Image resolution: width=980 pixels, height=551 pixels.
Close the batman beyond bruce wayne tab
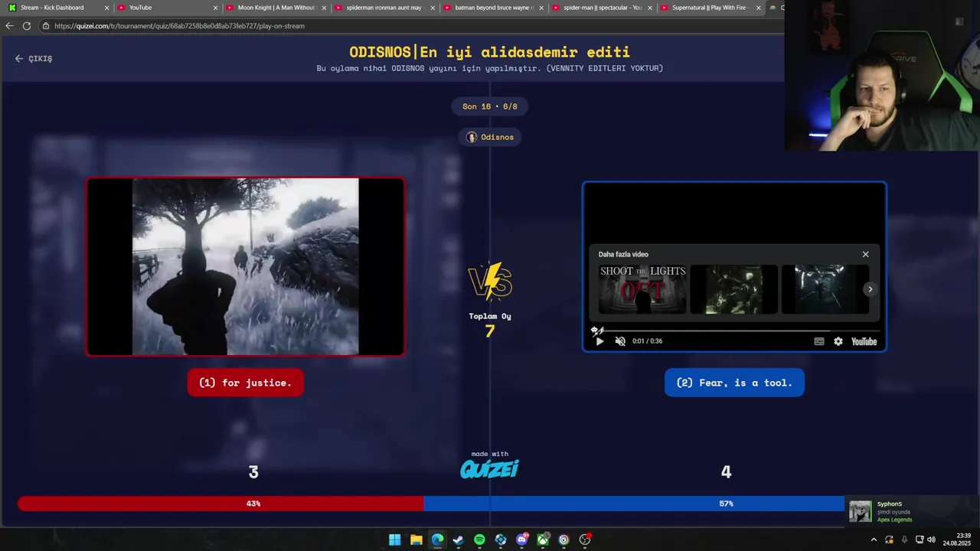pos(541,8)
